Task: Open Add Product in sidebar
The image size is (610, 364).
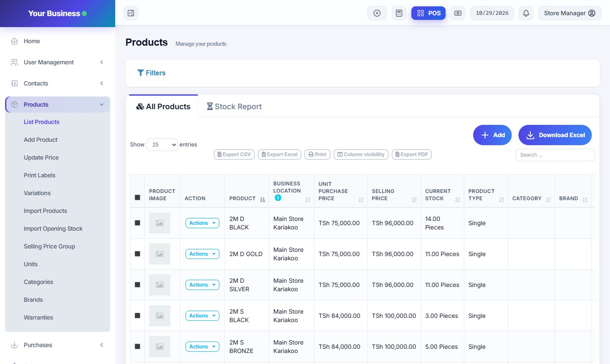Action: (41, 140)
